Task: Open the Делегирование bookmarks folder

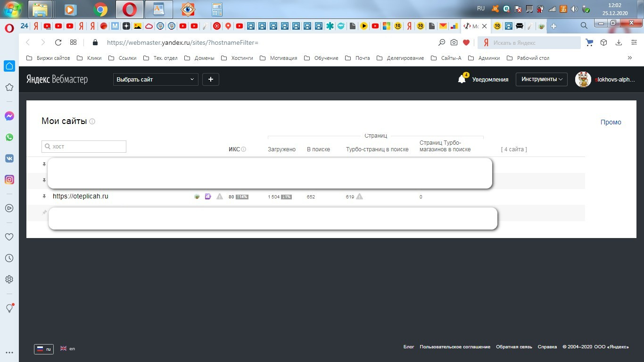Action: (x=400, y=58)
